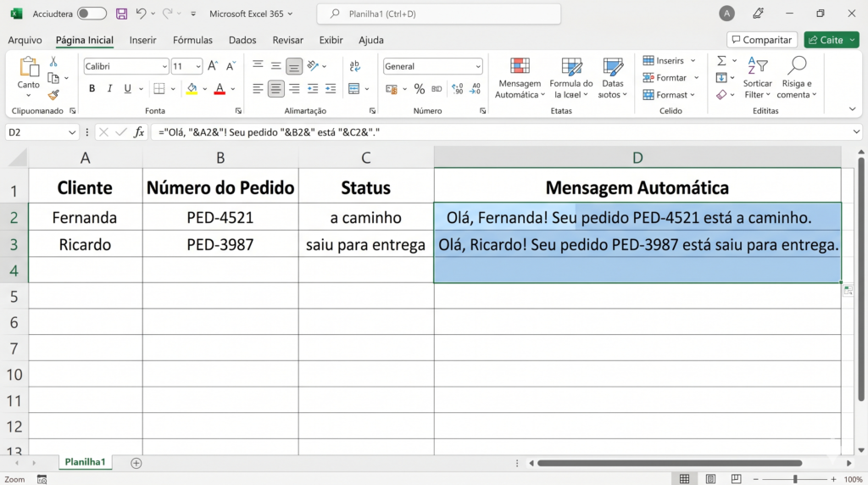Click the yellow fill color swatch
Screen dimensions: 868x485
coord(192,88)
